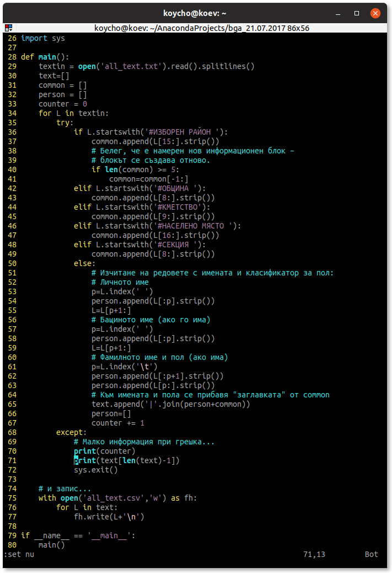Close the koycho@koev terminal window
The height and width of the screenshot is (573, 392).
(375, 13)
